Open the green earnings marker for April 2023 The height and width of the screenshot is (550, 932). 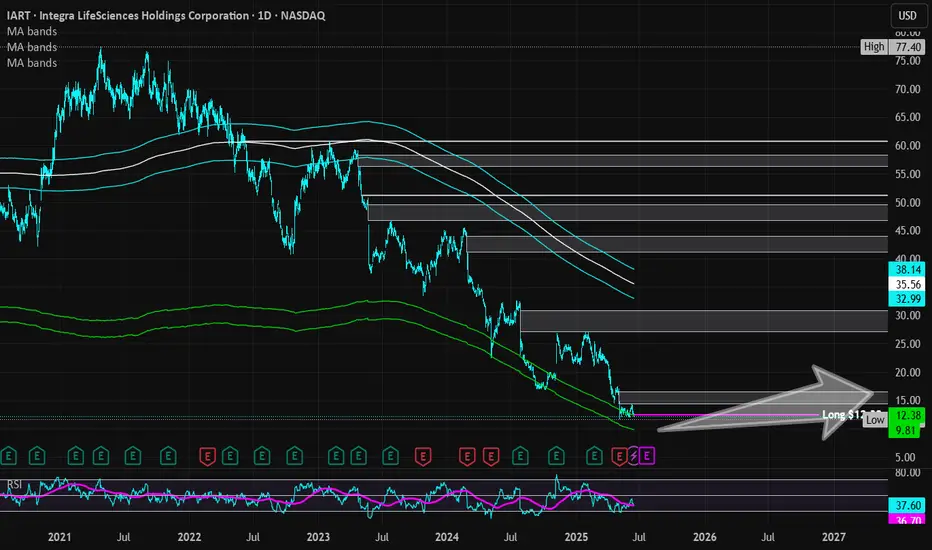[358, 456]
